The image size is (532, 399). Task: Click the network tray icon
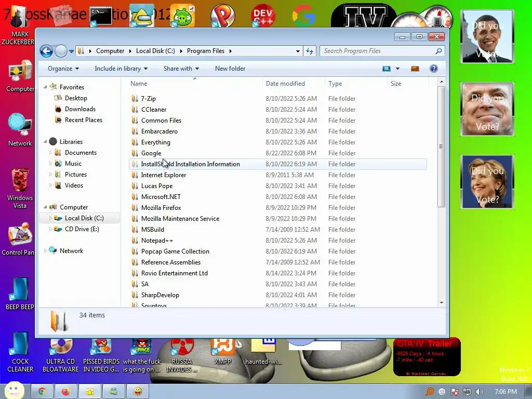tap(467, 392)
